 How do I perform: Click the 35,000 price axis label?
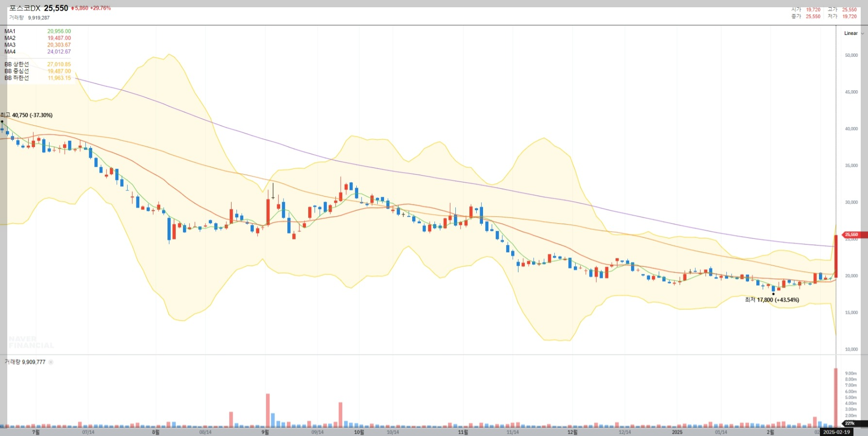[851, 166]
